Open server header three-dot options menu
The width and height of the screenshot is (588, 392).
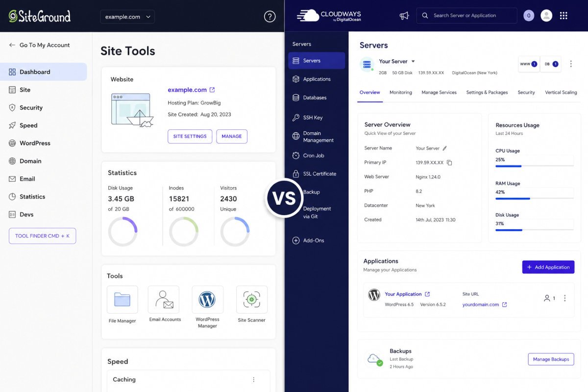[571, 64]
